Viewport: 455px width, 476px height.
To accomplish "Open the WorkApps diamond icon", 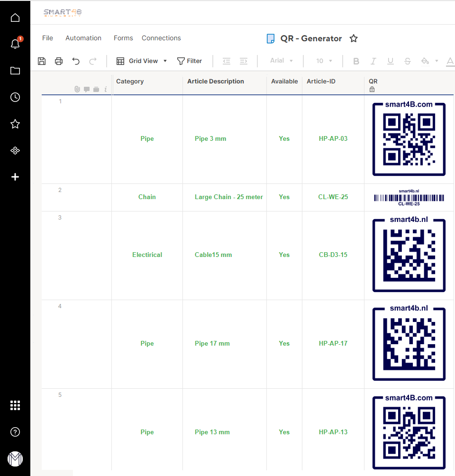I will (x=15, y=150).
